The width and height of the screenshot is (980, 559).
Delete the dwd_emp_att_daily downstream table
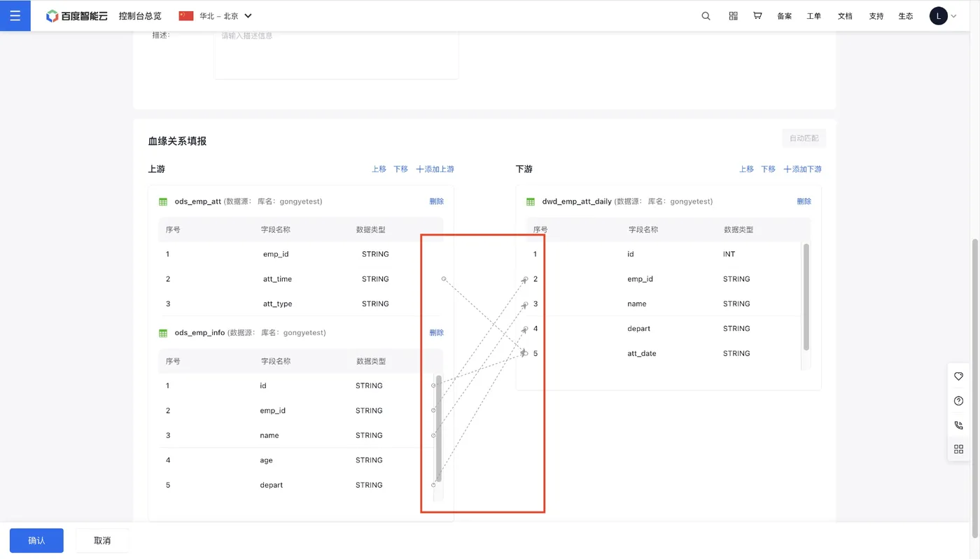804,201
